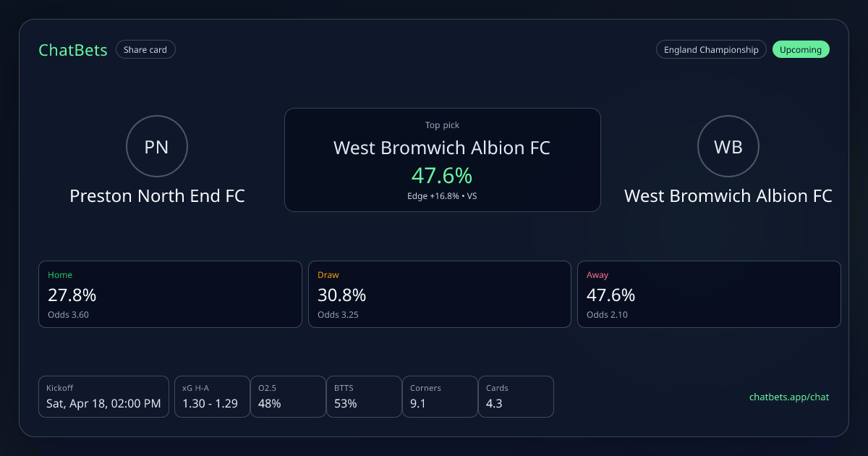Click the Kickoff time tile

[103, 397]
